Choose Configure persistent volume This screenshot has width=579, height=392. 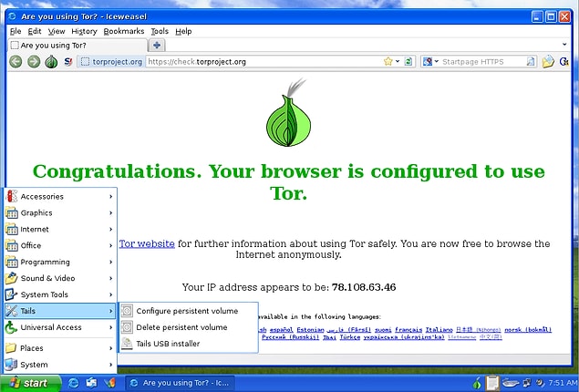click(189, 311)
